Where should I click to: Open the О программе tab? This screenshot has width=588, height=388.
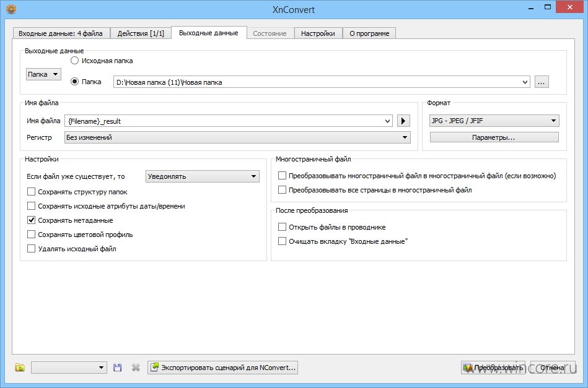tap(369, 33)
